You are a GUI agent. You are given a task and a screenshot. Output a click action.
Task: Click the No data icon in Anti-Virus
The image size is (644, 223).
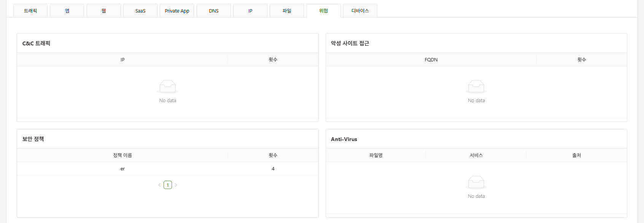(476, 182)
